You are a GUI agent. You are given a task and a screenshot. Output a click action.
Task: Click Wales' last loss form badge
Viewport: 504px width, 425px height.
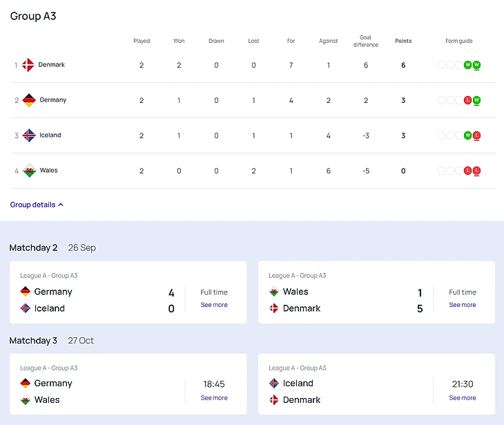(476, 171)
